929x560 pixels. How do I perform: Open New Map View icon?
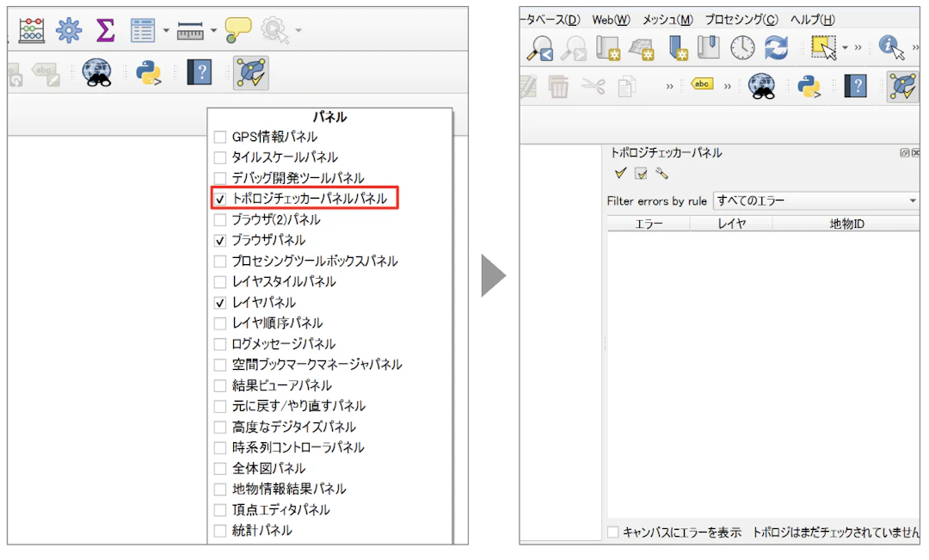(x=608, y=48)
